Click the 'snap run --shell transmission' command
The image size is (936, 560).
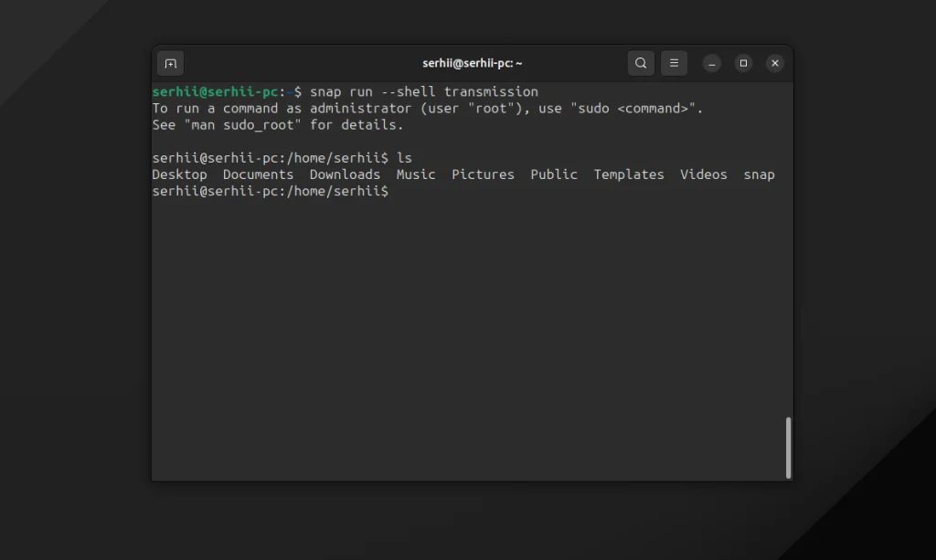pos(424,92)
